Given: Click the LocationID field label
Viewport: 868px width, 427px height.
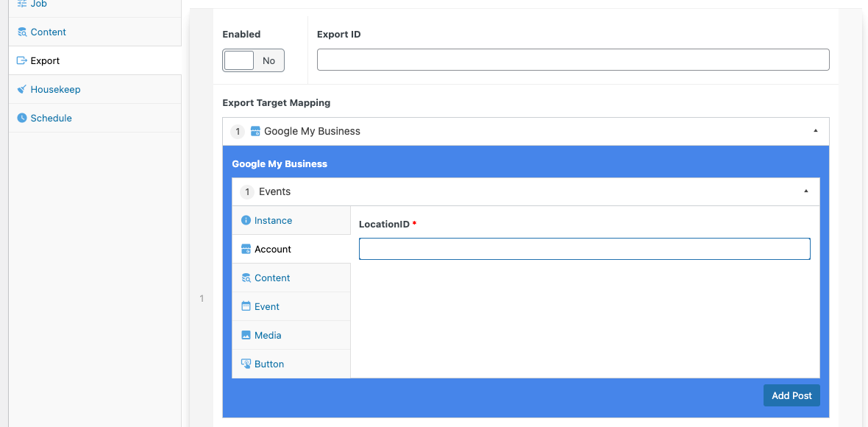Looking at the screenshot, I should [384, 225].
